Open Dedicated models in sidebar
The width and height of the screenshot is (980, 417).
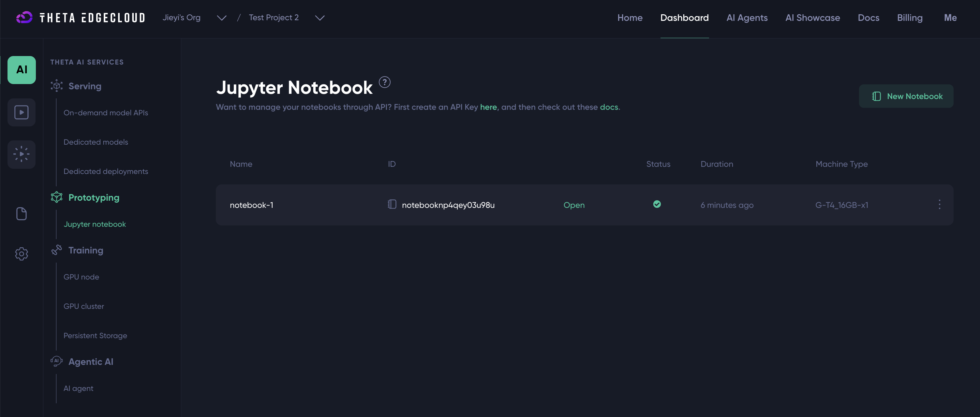tap(96, 142)
